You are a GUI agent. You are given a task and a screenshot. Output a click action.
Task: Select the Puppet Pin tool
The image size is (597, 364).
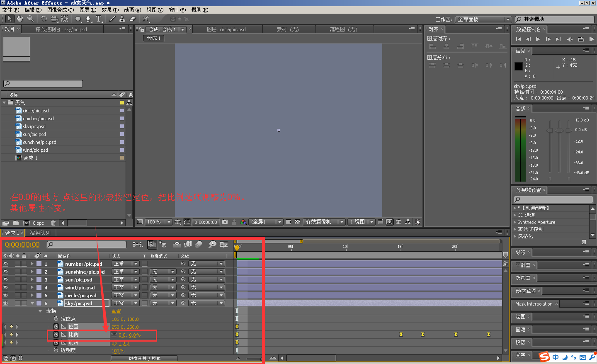(146, 19)
